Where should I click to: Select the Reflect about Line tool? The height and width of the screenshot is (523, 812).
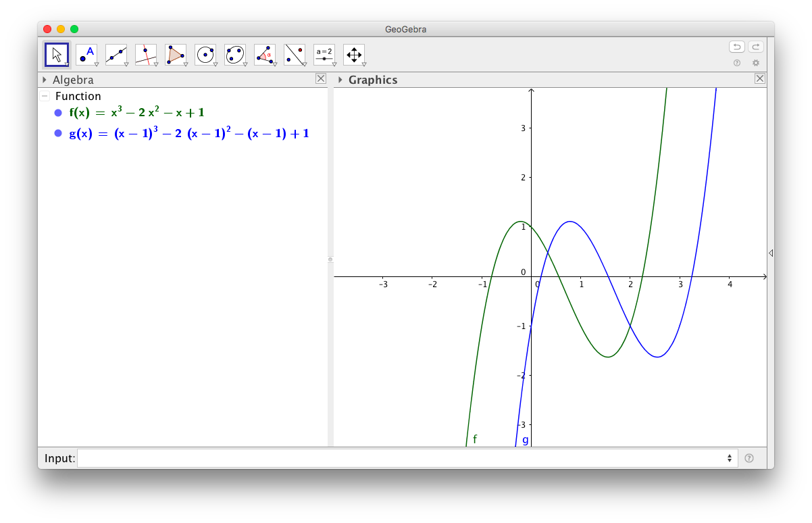click(x=295, y=55)
